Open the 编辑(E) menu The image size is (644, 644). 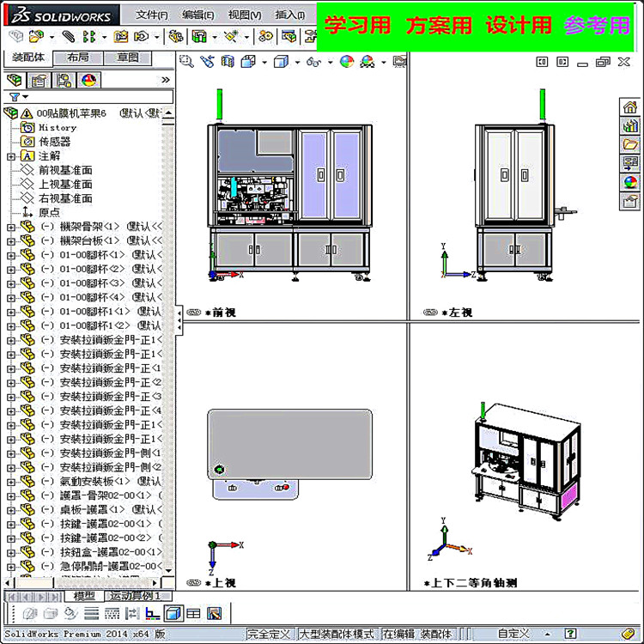198,15
